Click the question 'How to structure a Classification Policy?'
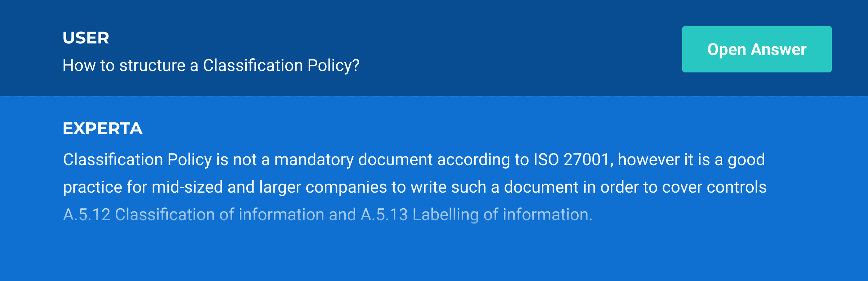The width and height of the screenshot is (868, 281). pyautogui.click(x=211, y=66)
